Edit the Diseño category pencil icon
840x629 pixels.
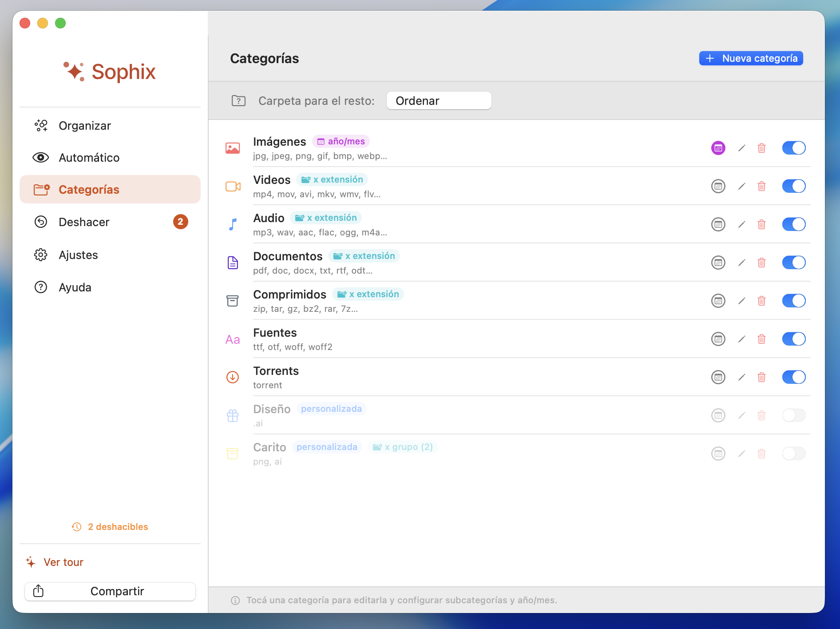tap(741, 415)
